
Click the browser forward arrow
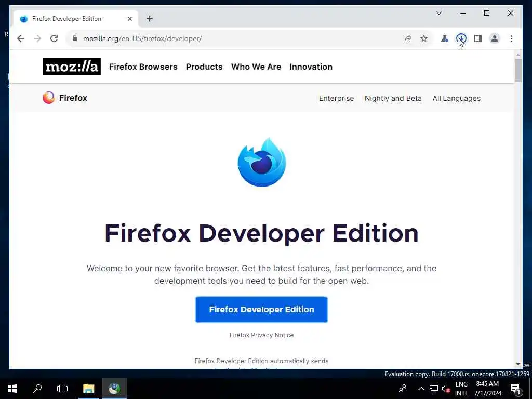(37, 38)
